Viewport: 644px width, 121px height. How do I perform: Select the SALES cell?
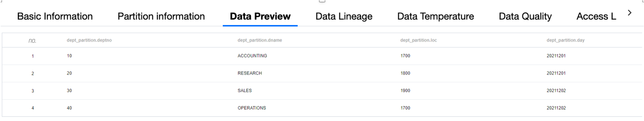(245, 91)
